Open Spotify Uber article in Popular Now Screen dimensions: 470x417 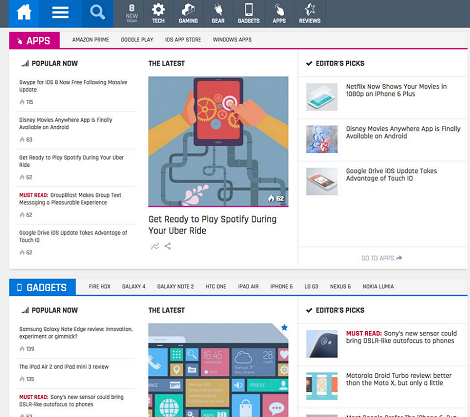click(x=71, y=161)
